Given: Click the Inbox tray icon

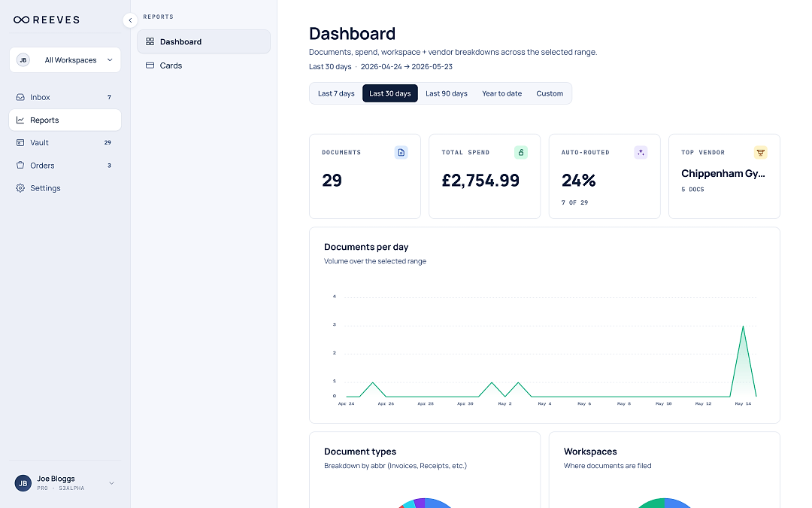Looking at the screenshot, I should point(20,97).
